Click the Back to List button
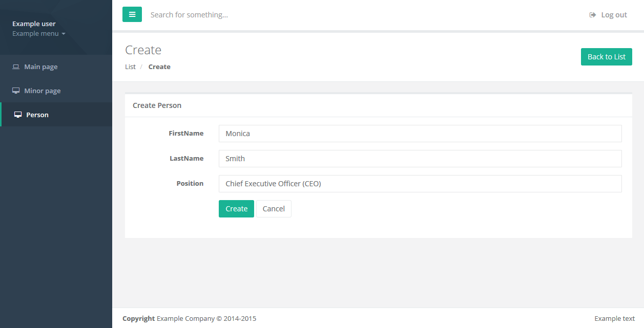 (606, 56)
